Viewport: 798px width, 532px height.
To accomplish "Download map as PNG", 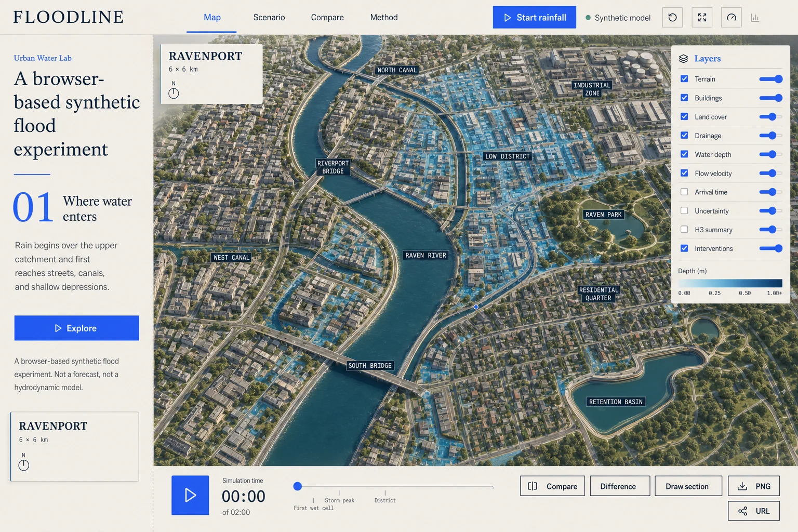I will (x=754, y=486).
